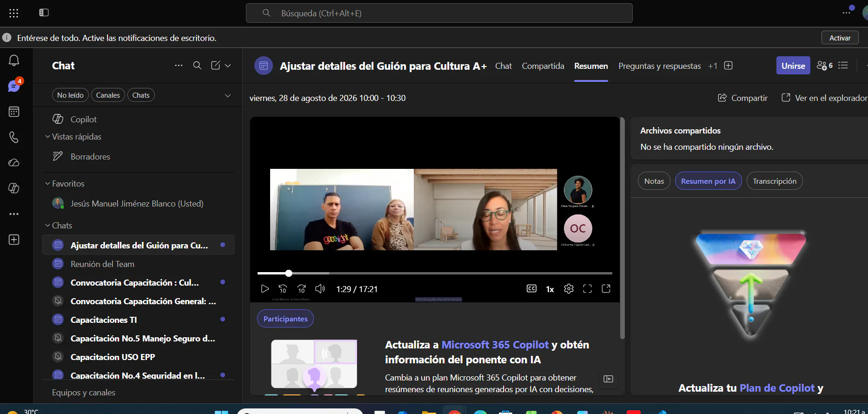Open Capacitacion USO EPP chat
This screenshot has height=414, width=868.
[x=138, y=357]
